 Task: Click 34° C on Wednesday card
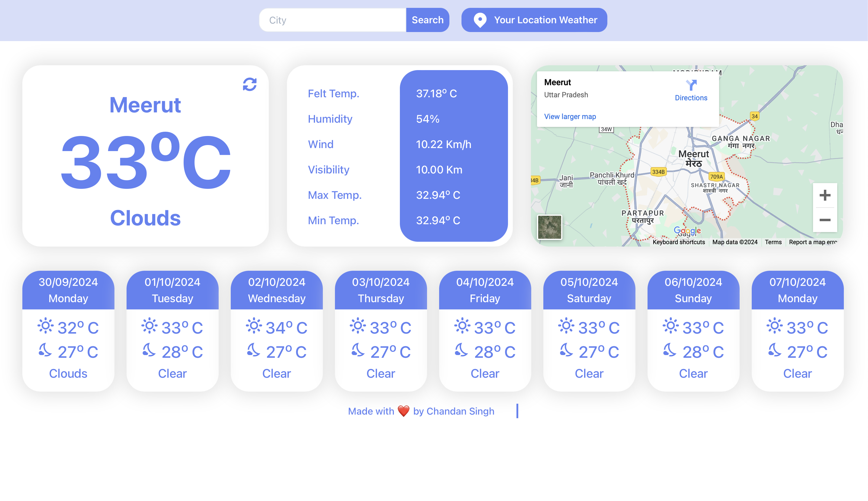[287, 328]
